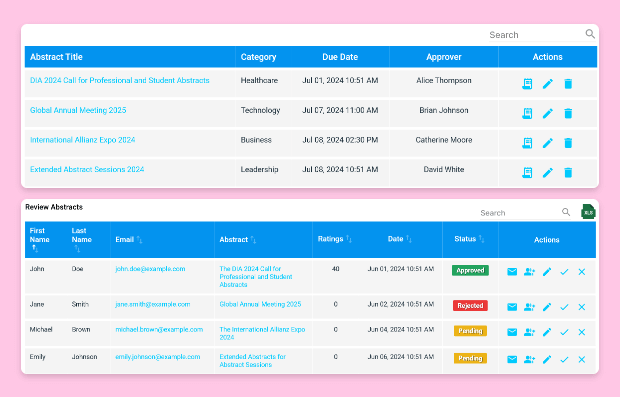Screen dimensions: 620x397
Task: Delete the DIA 2024 Call abstract row
Action: [x=568, y=83]
